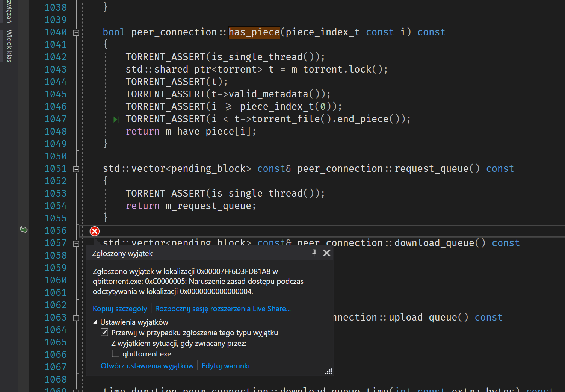
Task: Click the red exception icon on line 1056
Action: [94, 231]
